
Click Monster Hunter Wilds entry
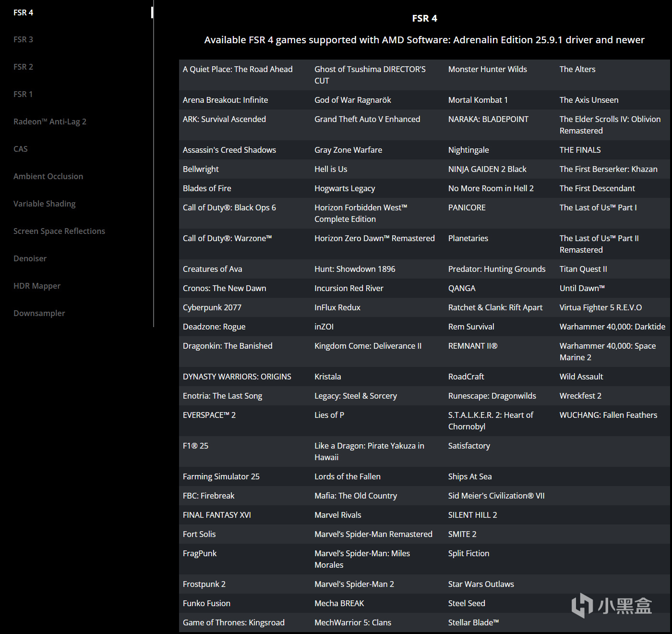[x=488, y=69]
